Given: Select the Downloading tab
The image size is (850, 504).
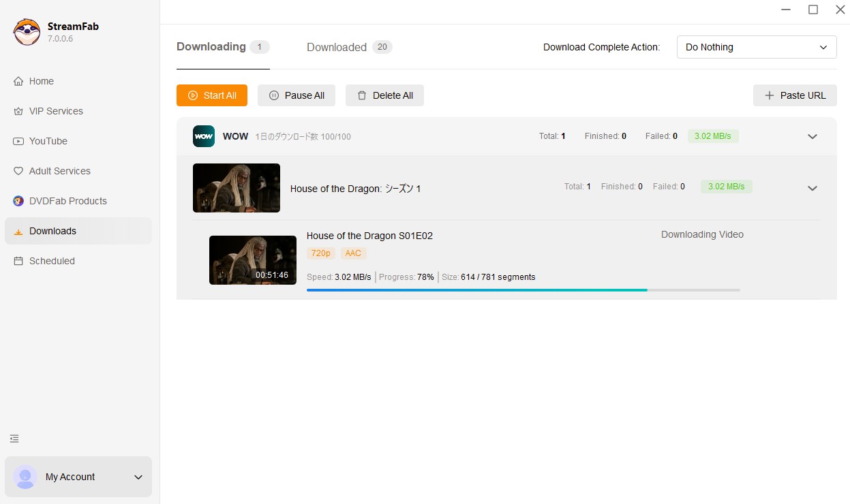Looking at the screenshot, I should [x=211, y=47].
